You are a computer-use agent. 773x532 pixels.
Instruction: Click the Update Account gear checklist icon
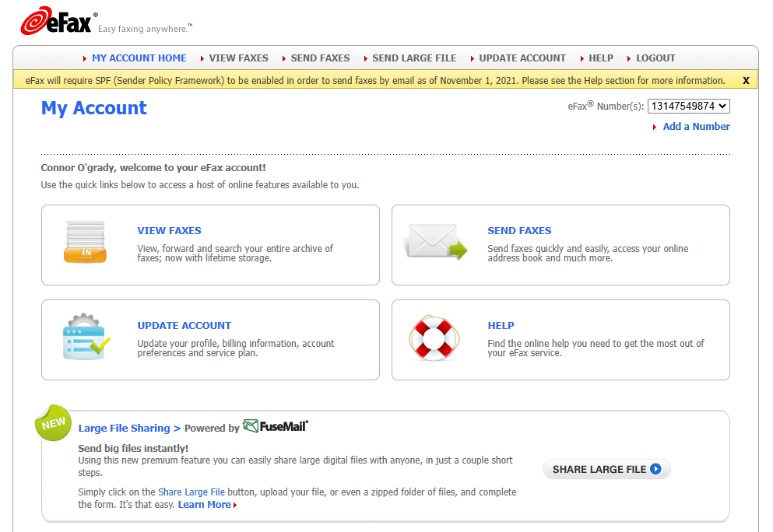86,337
